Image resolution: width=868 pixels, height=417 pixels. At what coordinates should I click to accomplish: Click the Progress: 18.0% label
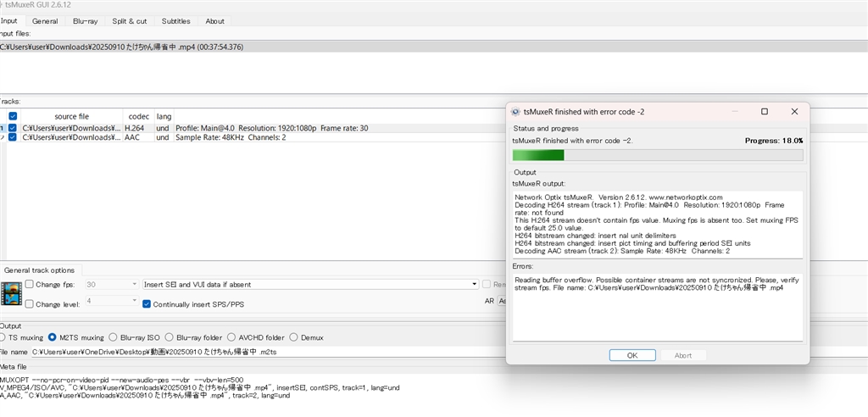pos(774,141)
